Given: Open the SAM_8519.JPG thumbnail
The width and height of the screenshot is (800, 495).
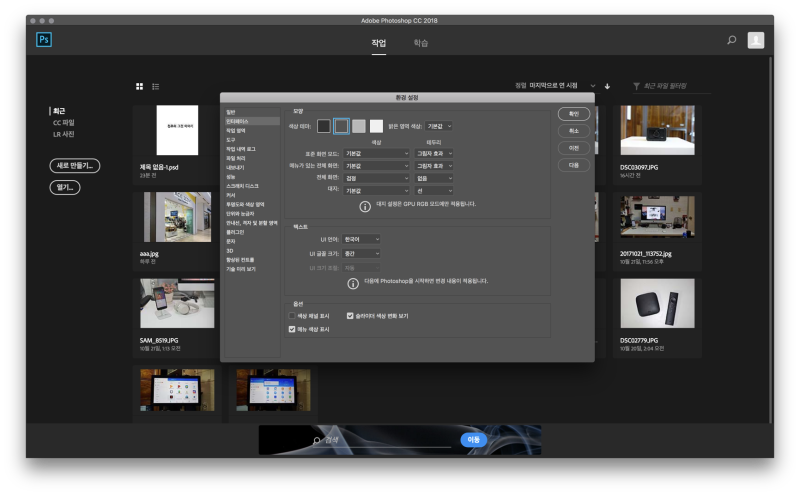Looking at the screenshot, I should click(x=177, y=303).
